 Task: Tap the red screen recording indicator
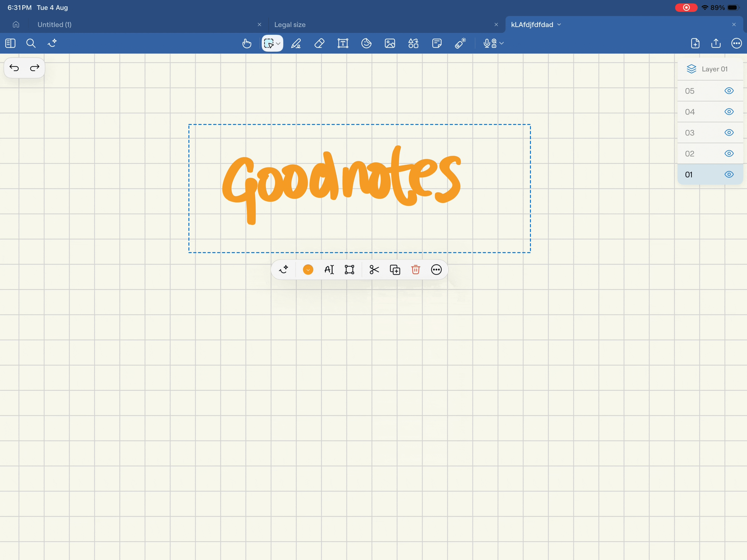coord(686,8)
